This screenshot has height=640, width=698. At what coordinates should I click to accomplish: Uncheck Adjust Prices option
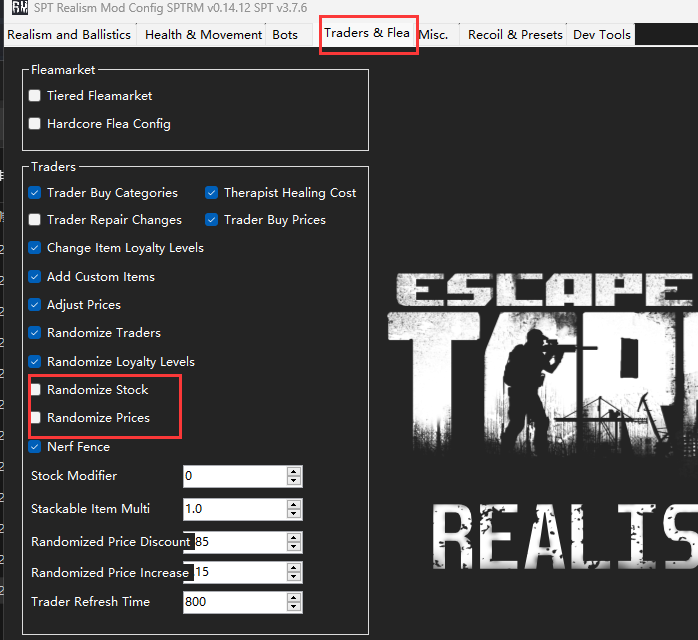[35, 305]
